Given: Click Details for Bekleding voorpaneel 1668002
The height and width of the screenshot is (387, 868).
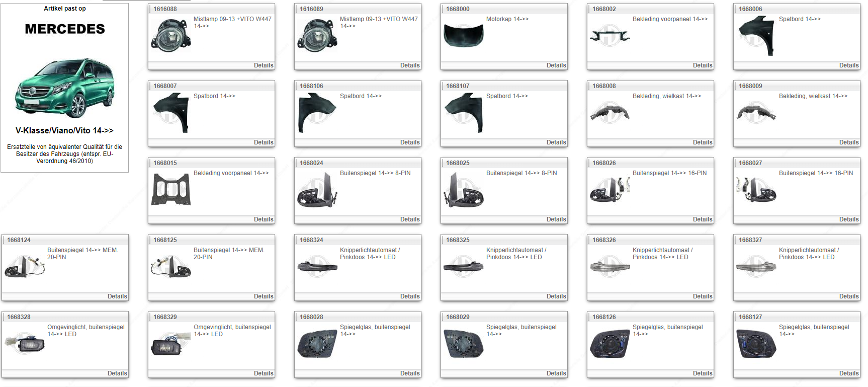Looking at the screenshot, I should click(x=702, y=65).
